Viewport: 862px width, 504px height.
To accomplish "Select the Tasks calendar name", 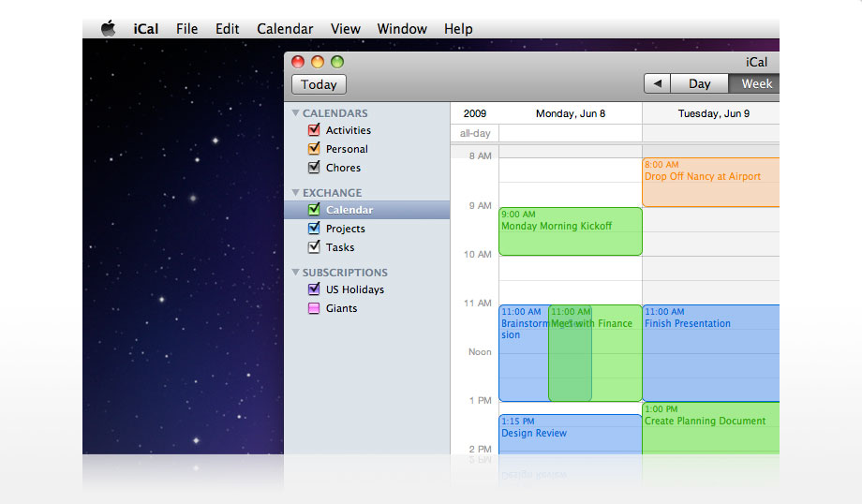I will coord(340,247).
